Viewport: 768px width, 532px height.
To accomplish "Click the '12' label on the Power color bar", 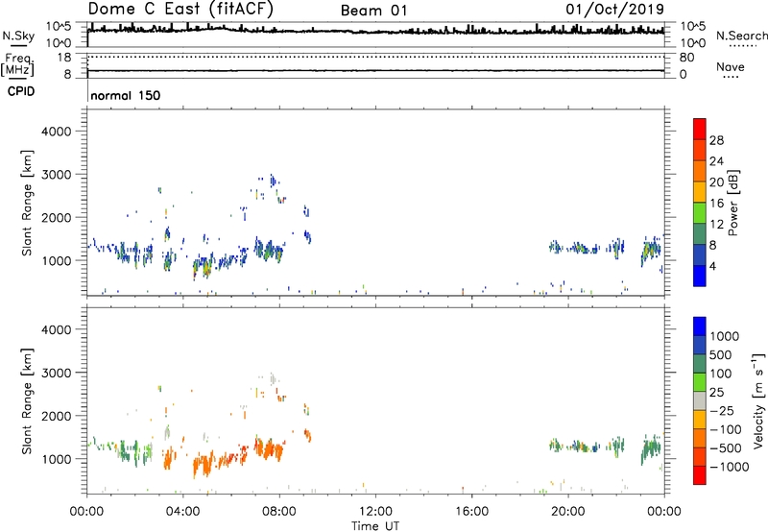I will click(716, 225).
